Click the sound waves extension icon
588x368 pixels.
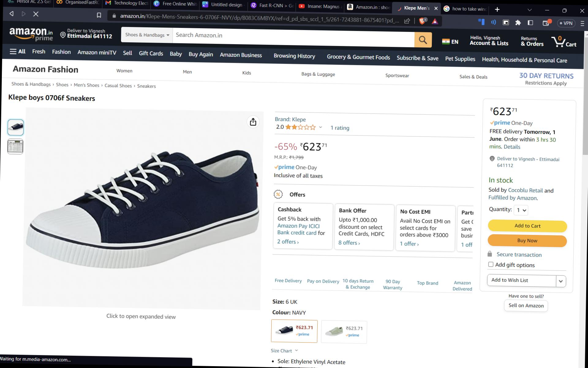493,22
